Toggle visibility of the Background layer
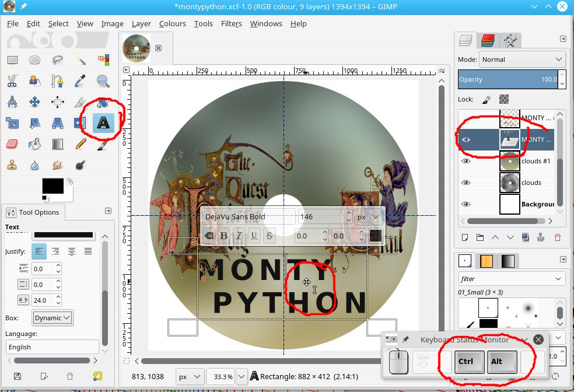Viewport: 574px width, 392px height. pos(466,204)
